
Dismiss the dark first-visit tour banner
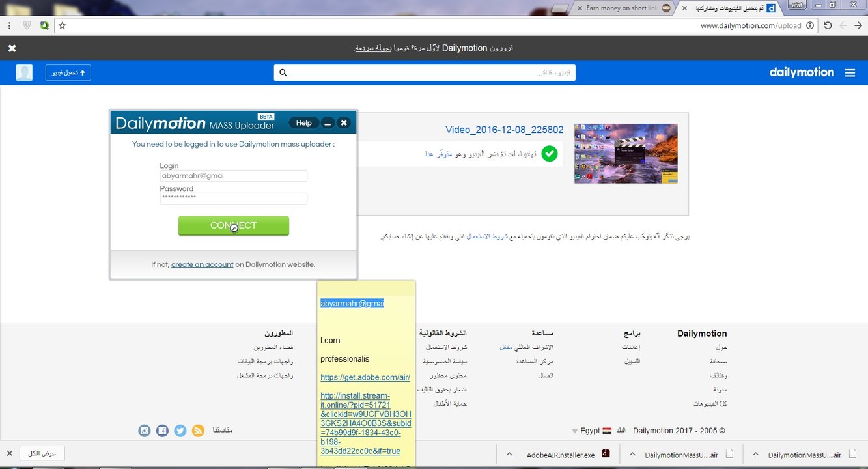tap(12, 48)
